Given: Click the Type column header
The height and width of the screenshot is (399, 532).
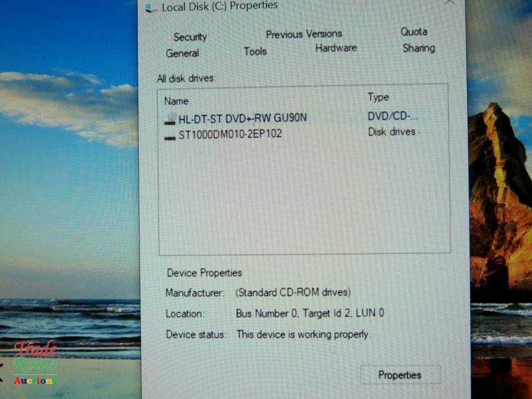Looking at the screenshot, I should point(378,97).
